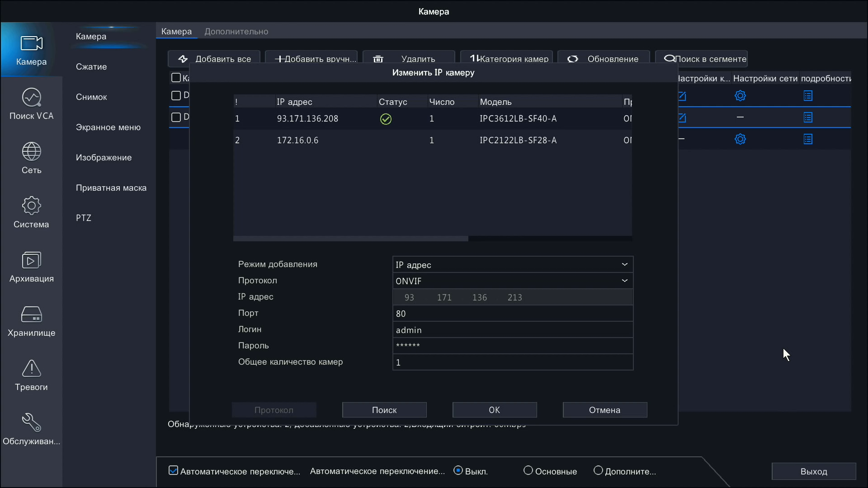This screenshot has width=868, height=488.
Task: Click the Выход exit button
Action: 814,471
